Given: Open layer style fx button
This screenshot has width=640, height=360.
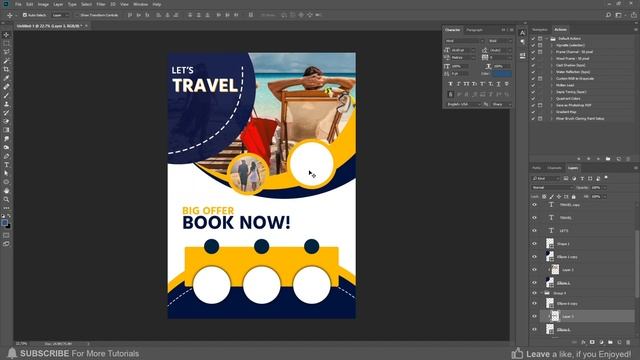Looking at the screenshot, I should coord(583,342).
